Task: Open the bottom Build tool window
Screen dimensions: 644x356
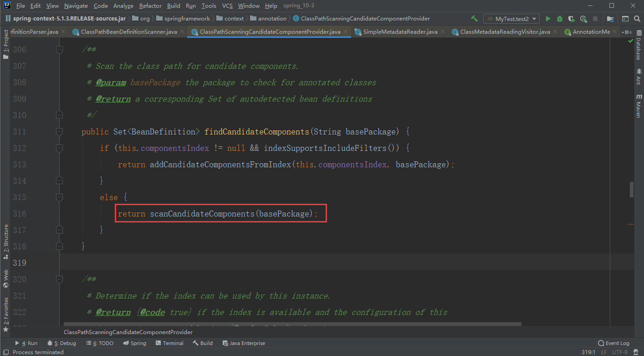Action: [203, 343]
